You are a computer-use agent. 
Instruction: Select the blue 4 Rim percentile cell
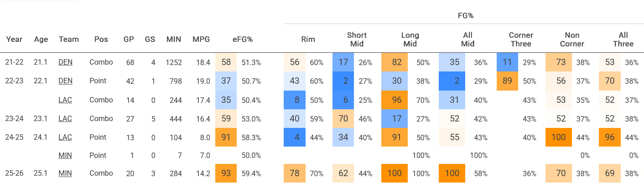tap(296, 137)
